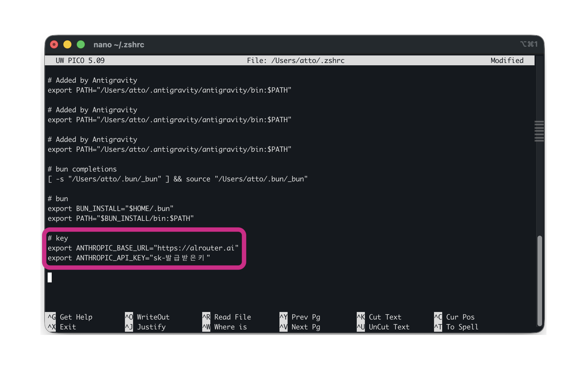Click the ^K Cut Text shortcut

pyautogui.click(x=379, y=317)
